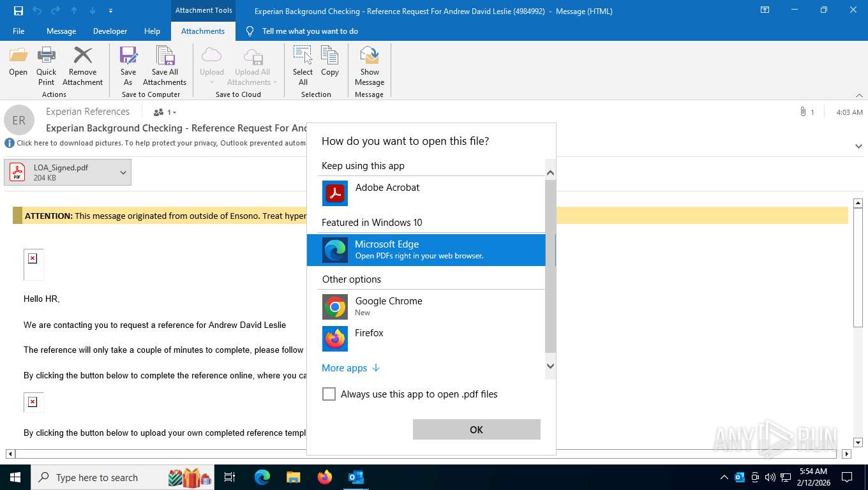The height and width of the screenshot is (490, 868).
Task: Click the Save icon in the title bar
Action: [x=19, y=11]
